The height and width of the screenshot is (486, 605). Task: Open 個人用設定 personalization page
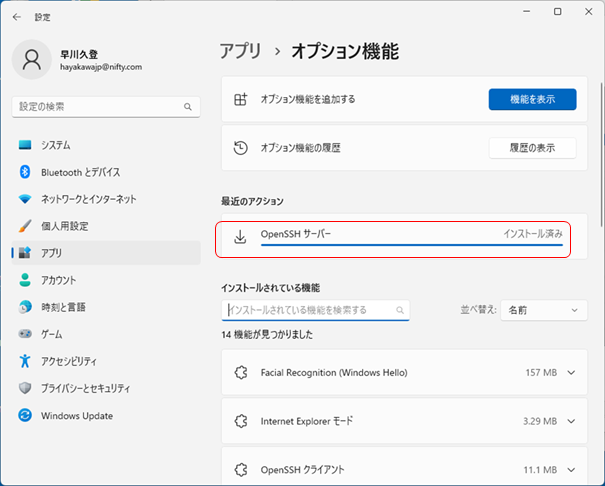(x=64, y=226)
